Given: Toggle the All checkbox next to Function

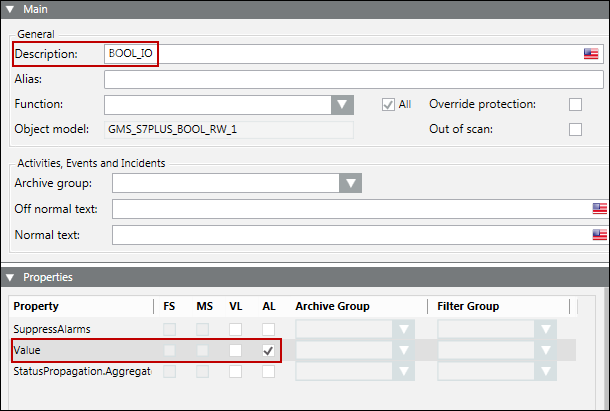Looking at the screenshot, I should click(x=389, y=104).
